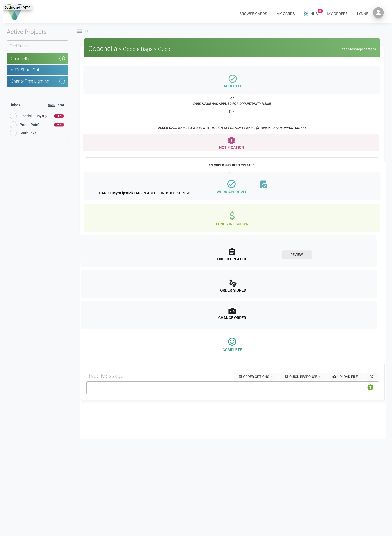Select the Proud Pete's radio circle
This screenshot has height=536, width=392.
coord(13,125)
